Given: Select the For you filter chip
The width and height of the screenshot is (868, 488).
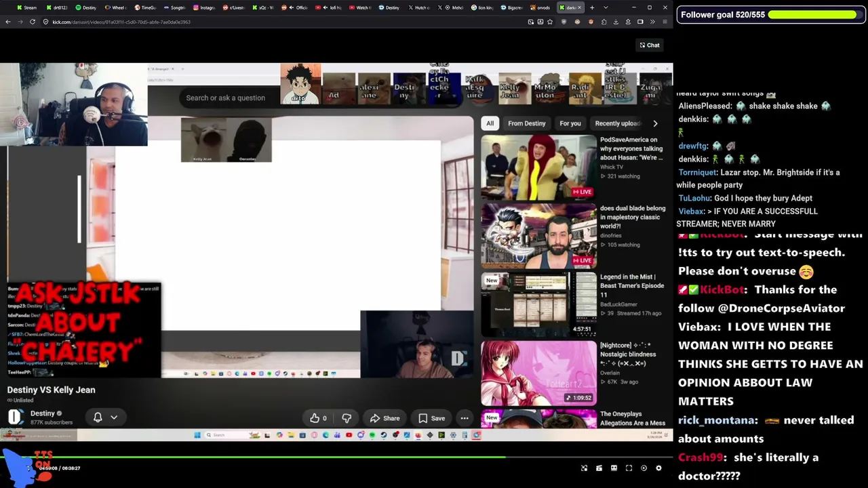Looking at the screenshot, I should click(570, 123).
